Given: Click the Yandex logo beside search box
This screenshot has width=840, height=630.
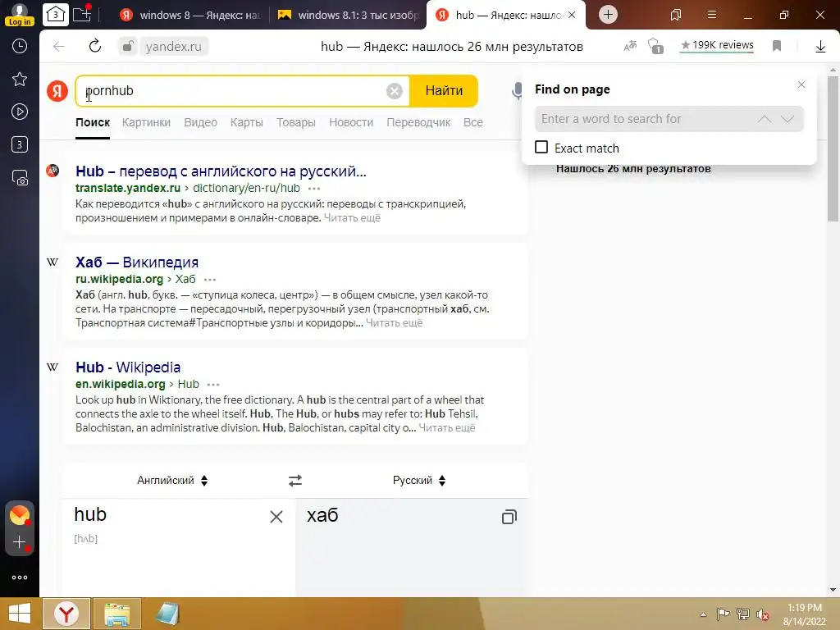Looking at the screenshot, I should 57,90.
